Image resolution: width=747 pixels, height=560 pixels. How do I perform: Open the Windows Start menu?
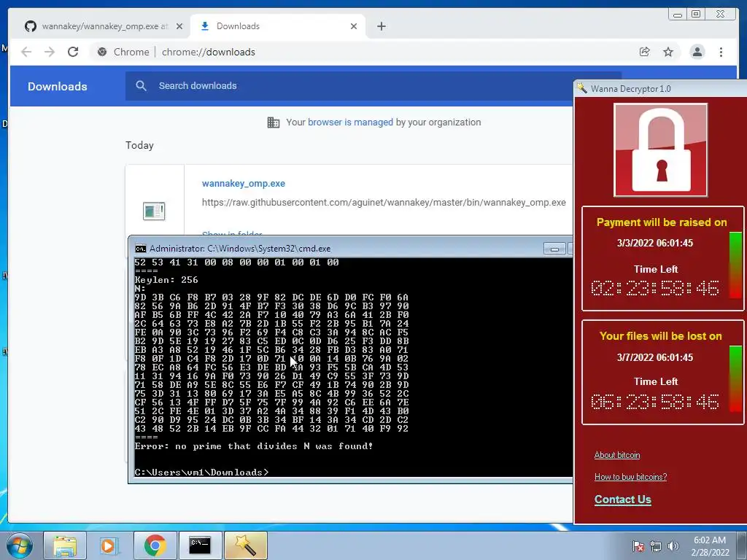20,545
